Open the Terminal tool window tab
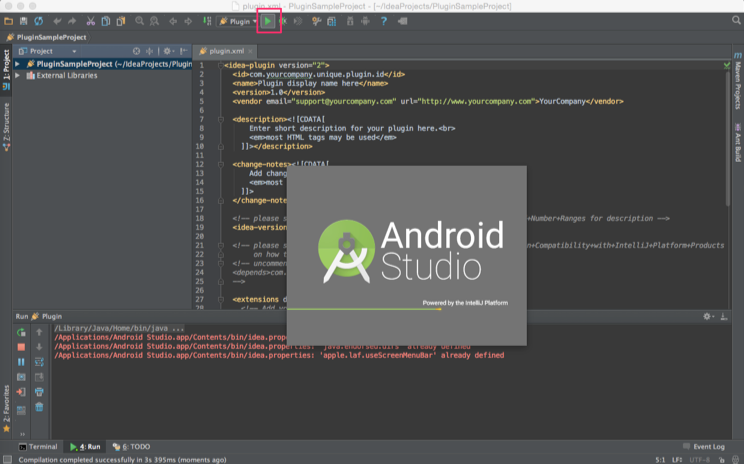 click(38, 447)
